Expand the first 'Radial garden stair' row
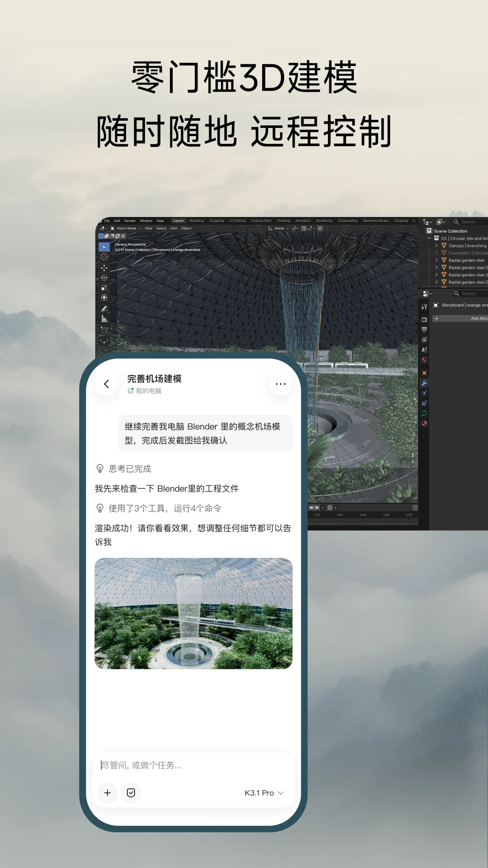Screen dimensions: 488x868 coord(436,260)
